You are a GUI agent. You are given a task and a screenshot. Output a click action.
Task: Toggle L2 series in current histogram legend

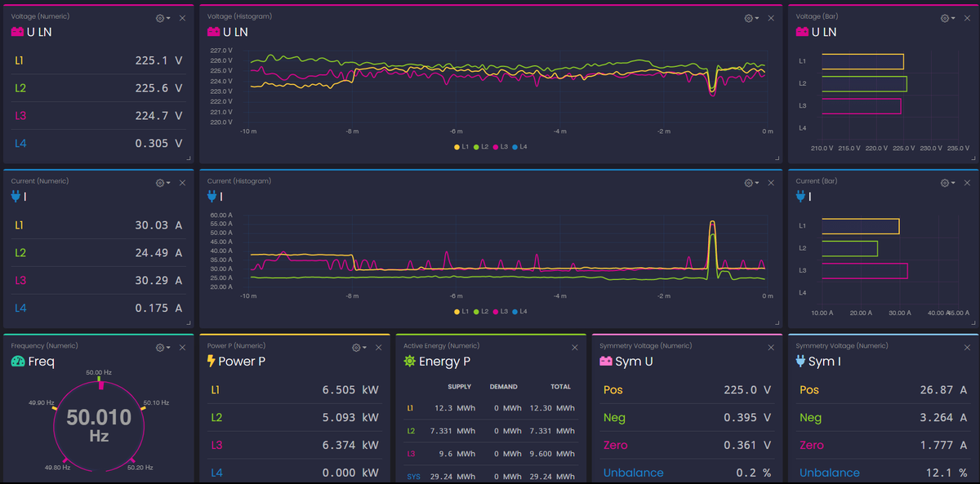coord(481,312)
